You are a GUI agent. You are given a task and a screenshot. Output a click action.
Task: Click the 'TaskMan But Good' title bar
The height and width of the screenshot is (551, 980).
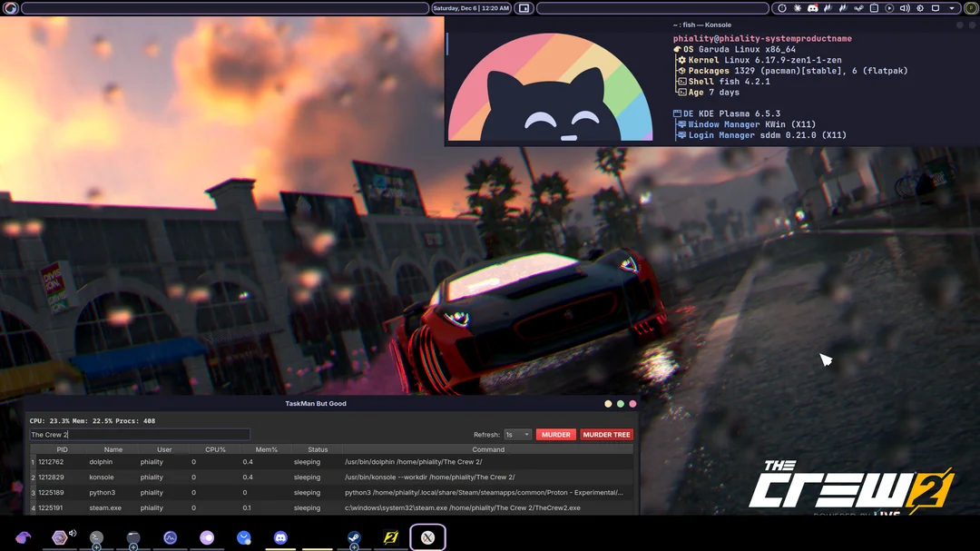point(316,404)
